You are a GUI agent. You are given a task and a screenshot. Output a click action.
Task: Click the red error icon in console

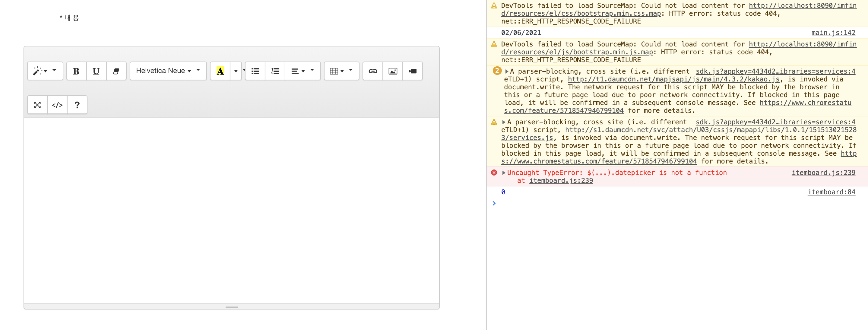494,173
